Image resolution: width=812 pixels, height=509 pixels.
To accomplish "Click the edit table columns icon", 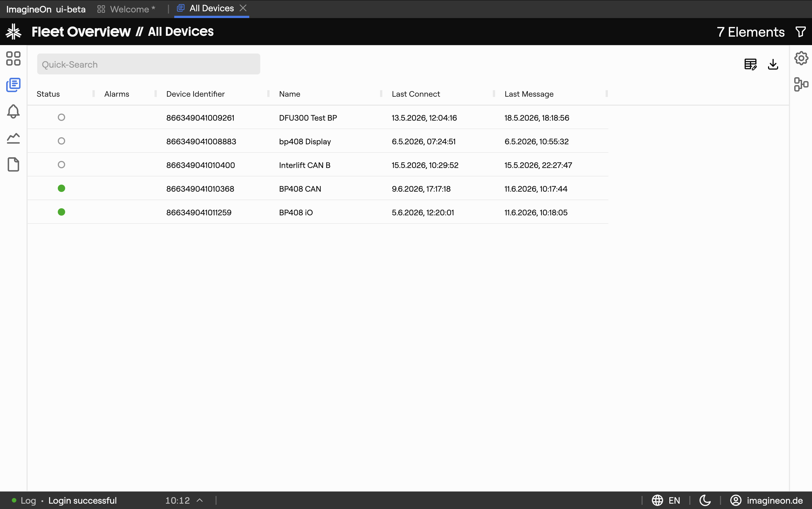I will coord(750,64).
